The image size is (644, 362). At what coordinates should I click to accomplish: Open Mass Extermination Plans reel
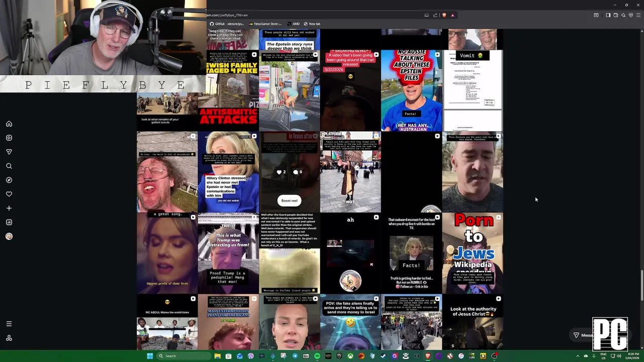pyautogui.click(x=228, y=322)
